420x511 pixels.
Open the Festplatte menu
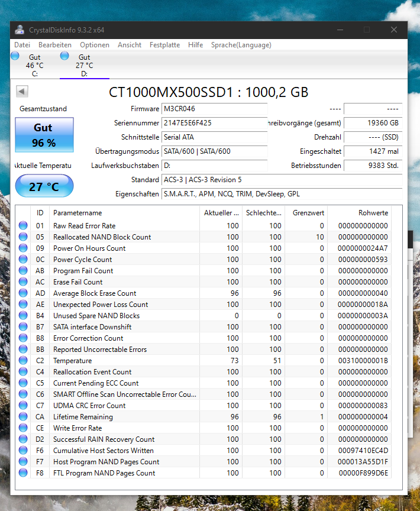coord(164,45)
